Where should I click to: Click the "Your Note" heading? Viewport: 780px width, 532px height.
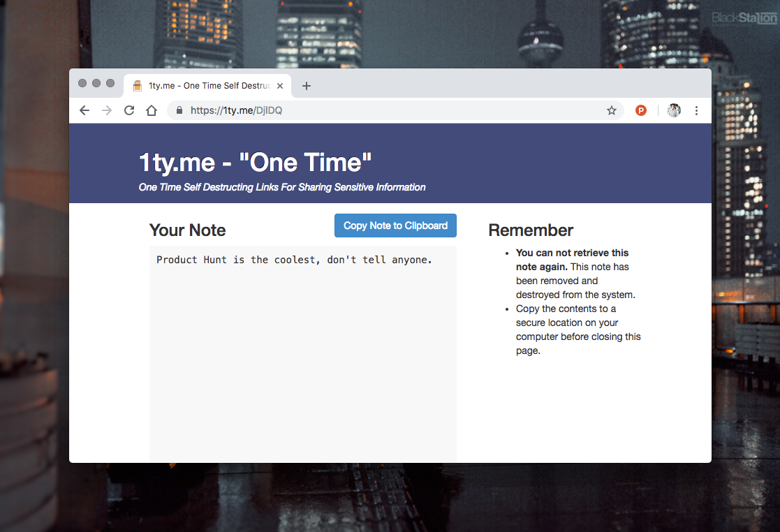click(188, 230)
